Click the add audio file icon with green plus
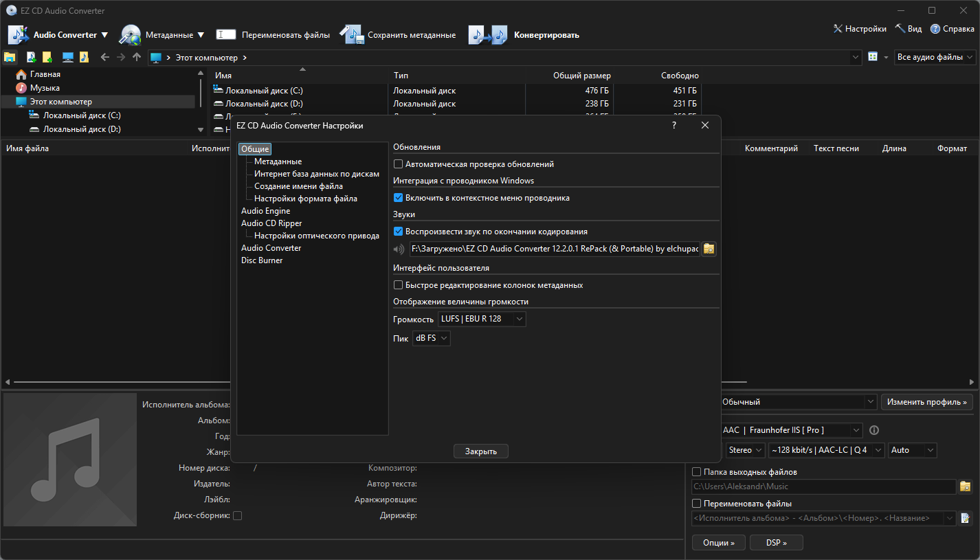Image resolution: width=980 pixels, height=560 pixels. point(32,57)
